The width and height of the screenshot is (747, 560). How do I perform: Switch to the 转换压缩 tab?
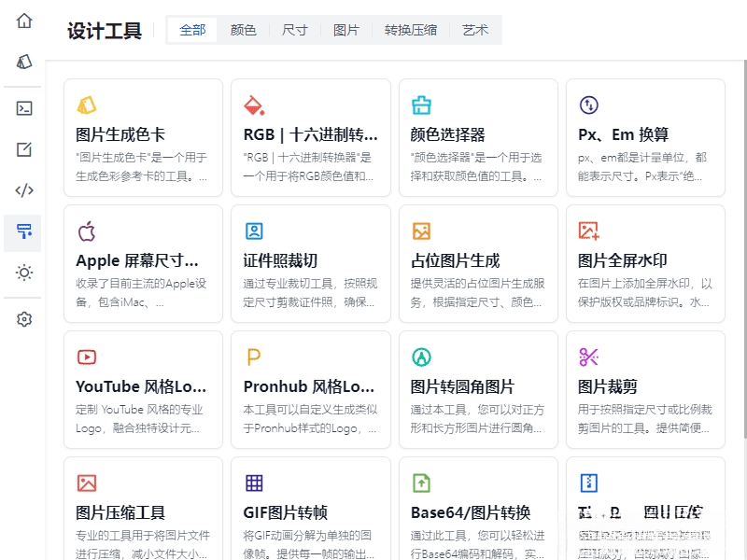pyautogui.click(x=411, y=30)
